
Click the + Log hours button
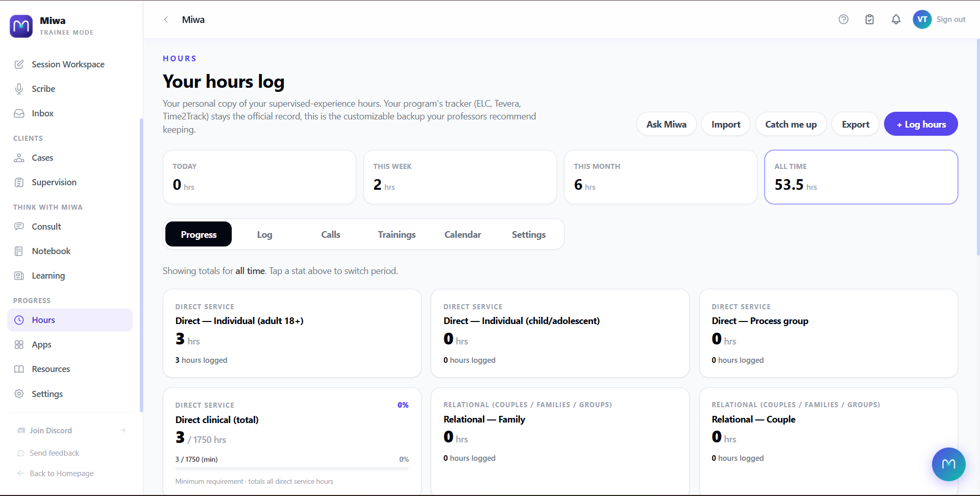coord(921,124)
